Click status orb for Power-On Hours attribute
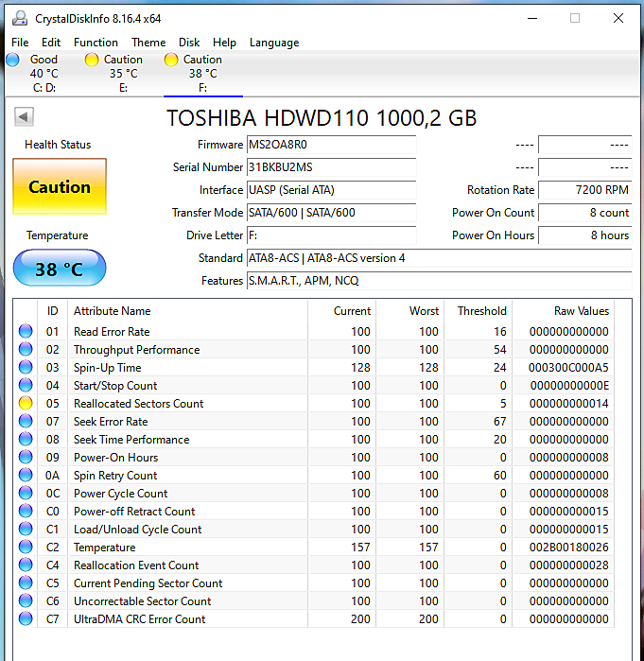644x661 pixels. click(x=26, y=457)
